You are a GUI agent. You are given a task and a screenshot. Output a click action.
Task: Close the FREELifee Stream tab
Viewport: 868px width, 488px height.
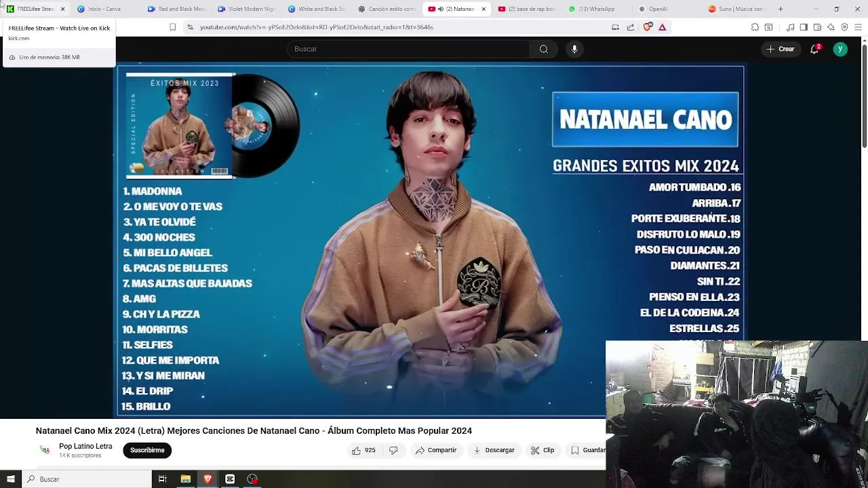[x=62, y=9]
